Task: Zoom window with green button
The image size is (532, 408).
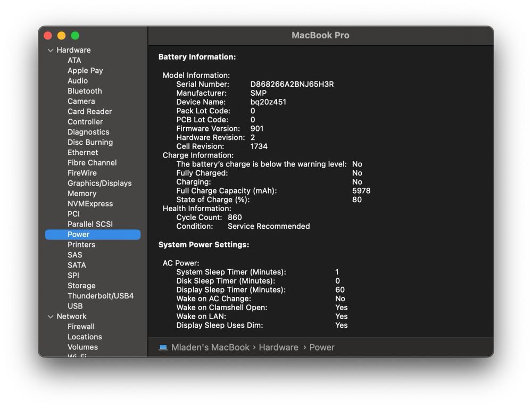Action: pos(75,36)
